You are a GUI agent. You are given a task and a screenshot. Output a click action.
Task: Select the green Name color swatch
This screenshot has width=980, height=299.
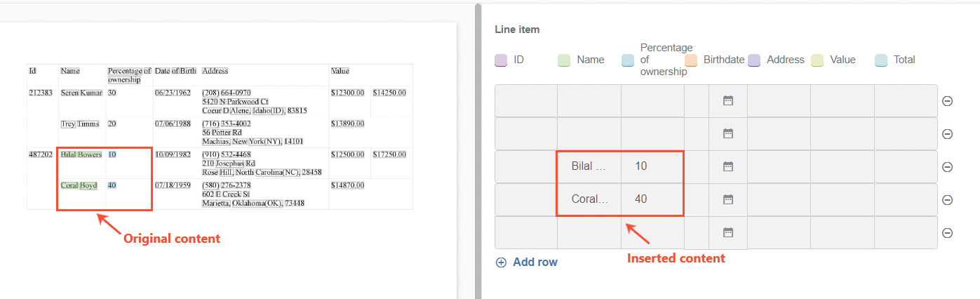pyautogui.click(x=564, y=60)
